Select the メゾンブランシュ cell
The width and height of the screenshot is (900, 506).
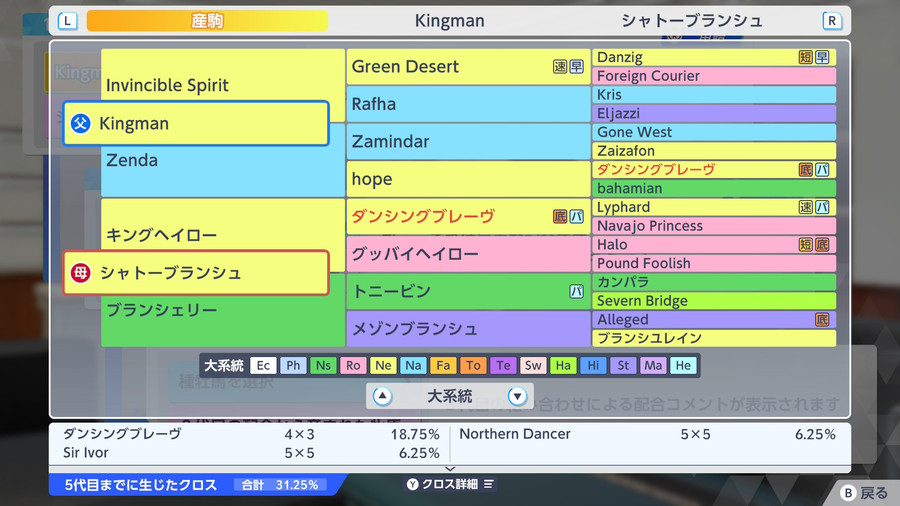tap(468, 329)
